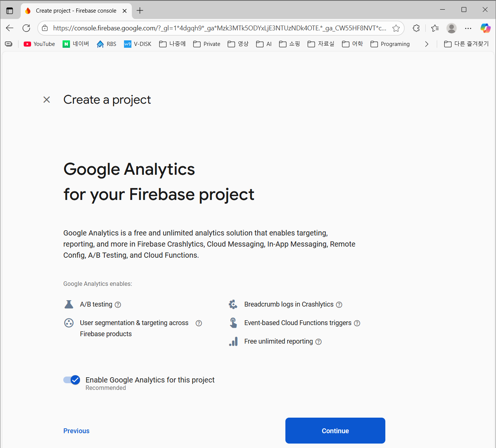
Task: Click the Continue button
Action: tap(335, 431)
